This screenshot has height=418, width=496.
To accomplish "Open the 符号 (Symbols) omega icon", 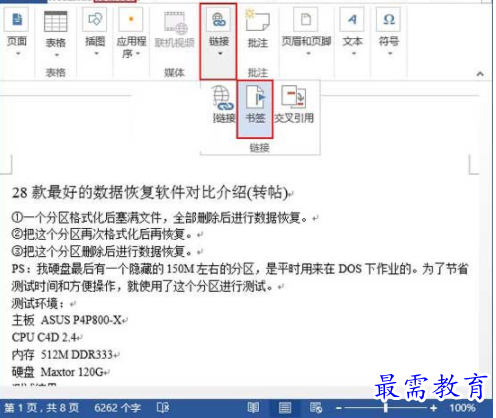I will (x=389, y=20).
